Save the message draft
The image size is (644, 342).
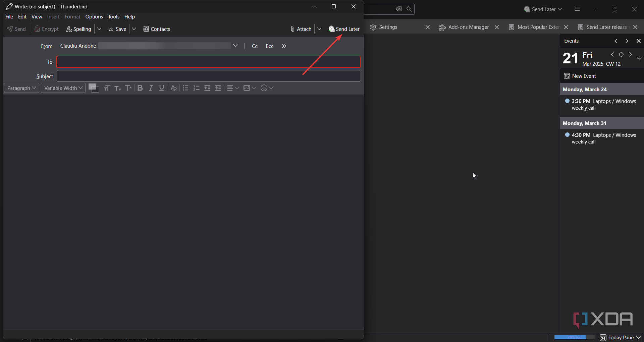pos(117,29)
